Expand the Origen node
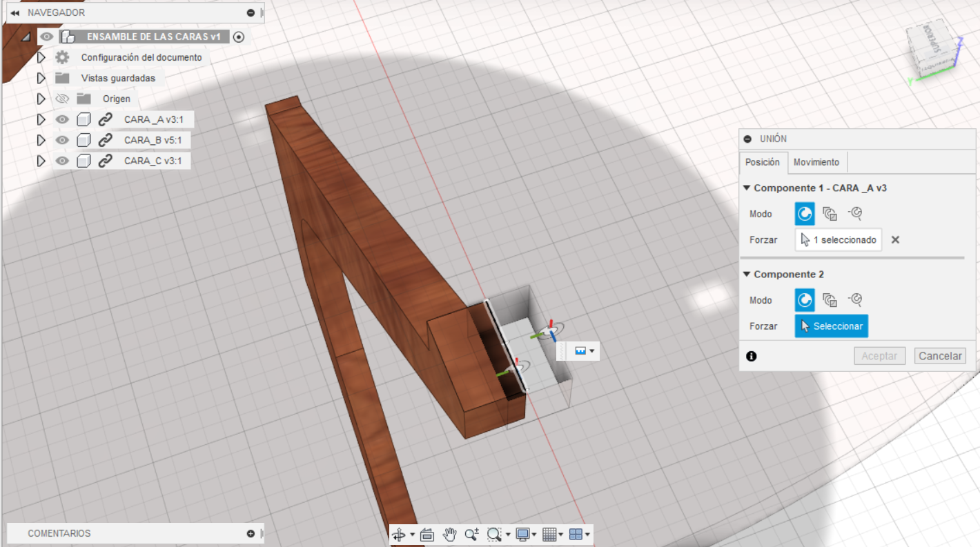Image resolution: width=980 pixels, height=547 pixels. [x=41, y=99]
